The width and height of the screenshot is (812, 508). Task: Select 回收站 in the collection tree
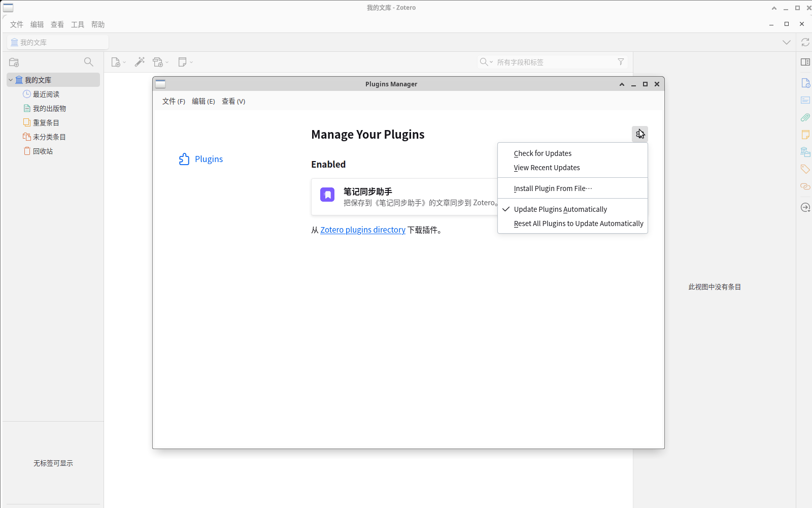point(53,151)
